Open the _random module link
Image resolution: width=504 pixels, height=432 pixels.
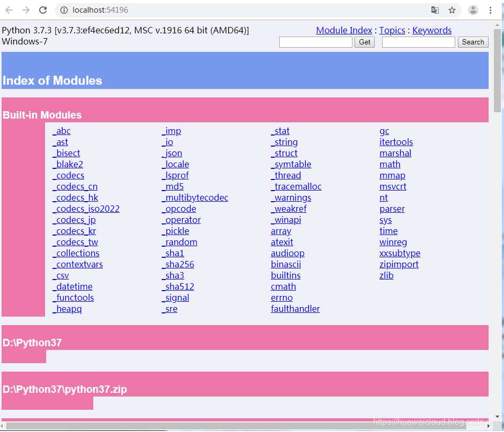point(179,242)
